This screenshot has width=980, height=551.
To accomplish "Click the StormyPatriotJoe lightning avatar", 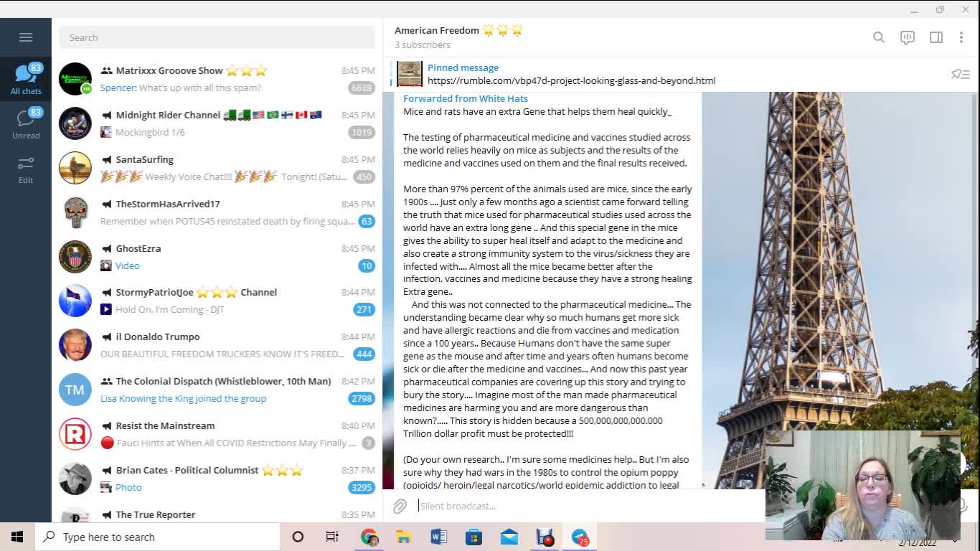I will [75, 301].
